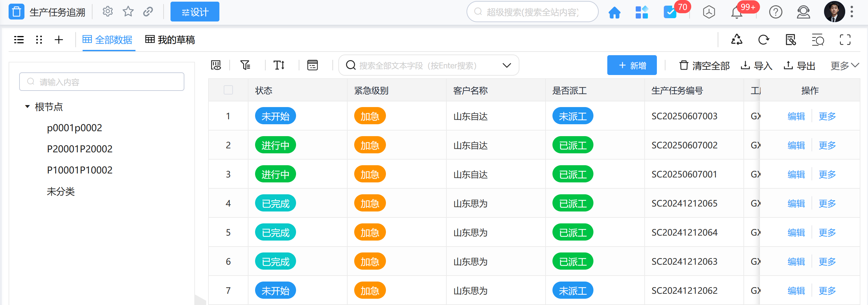Open the 更多 dropdown in the toolbar
Image resolution: width=868 pixels, height=305 pixels.
pos(844,65)
